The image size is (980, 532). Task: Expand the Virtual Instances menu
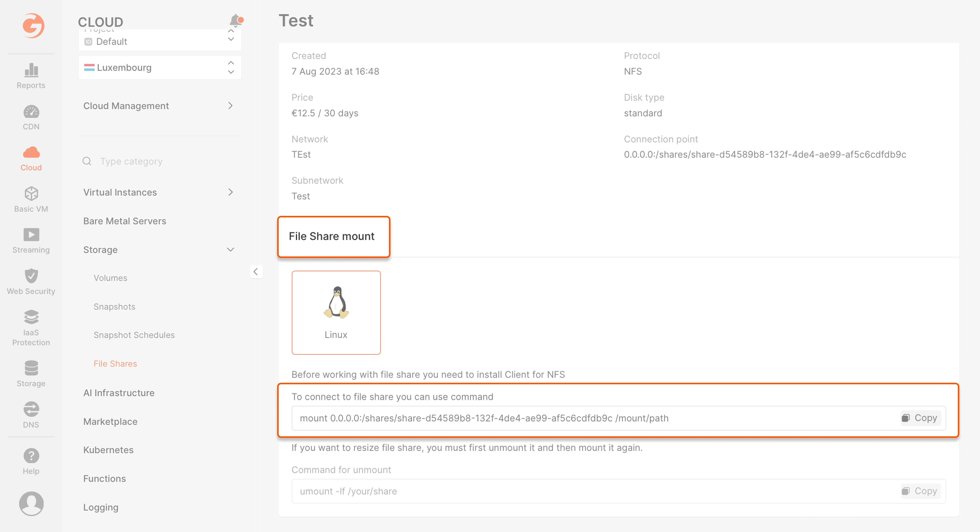click(159, 192)
